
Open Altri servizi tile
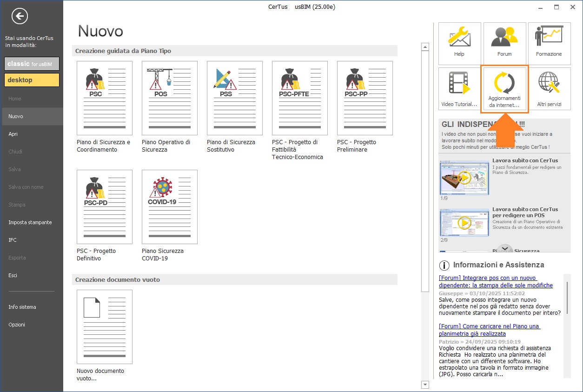[x=549, y=89]
